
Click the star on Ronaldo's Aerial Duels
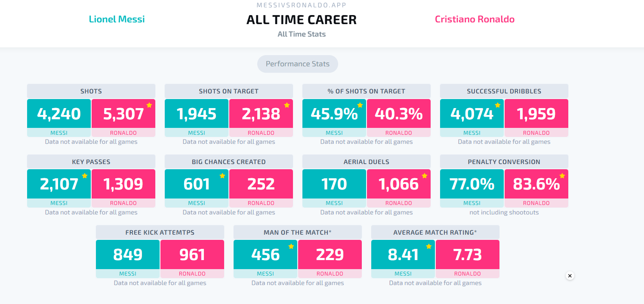425,176
